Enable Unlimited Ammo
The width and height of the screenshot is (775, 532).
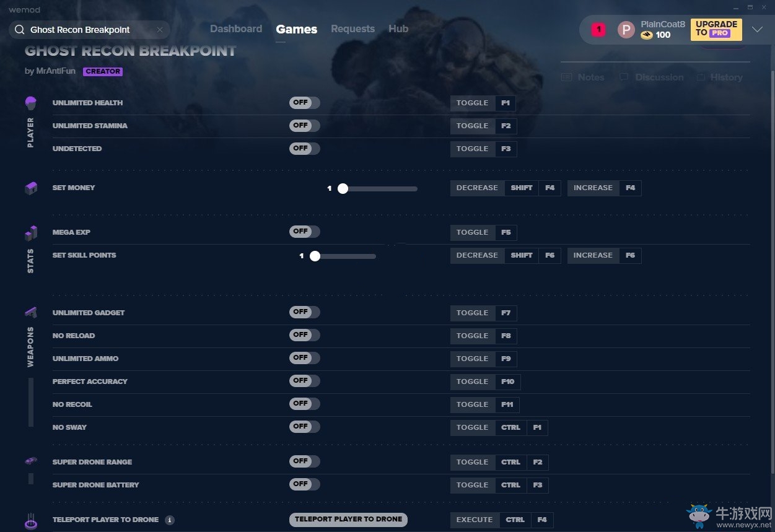(x=304, y=358)
